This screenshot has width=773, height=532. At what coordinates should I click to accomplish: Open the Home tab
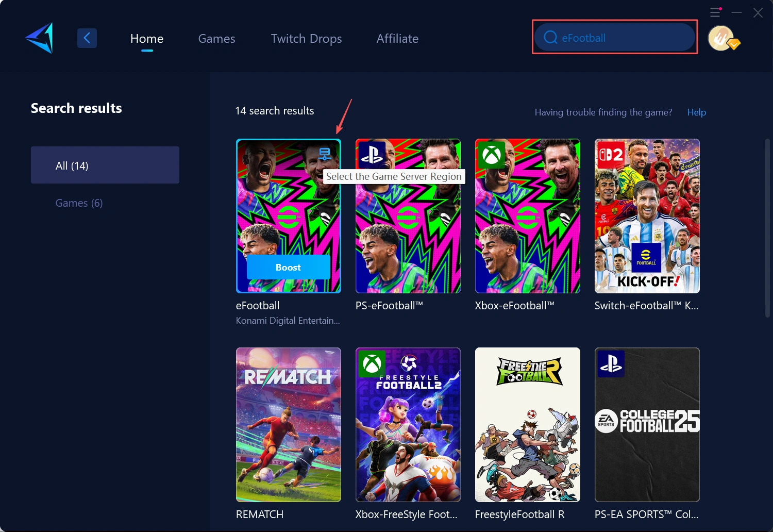(147, 39)
